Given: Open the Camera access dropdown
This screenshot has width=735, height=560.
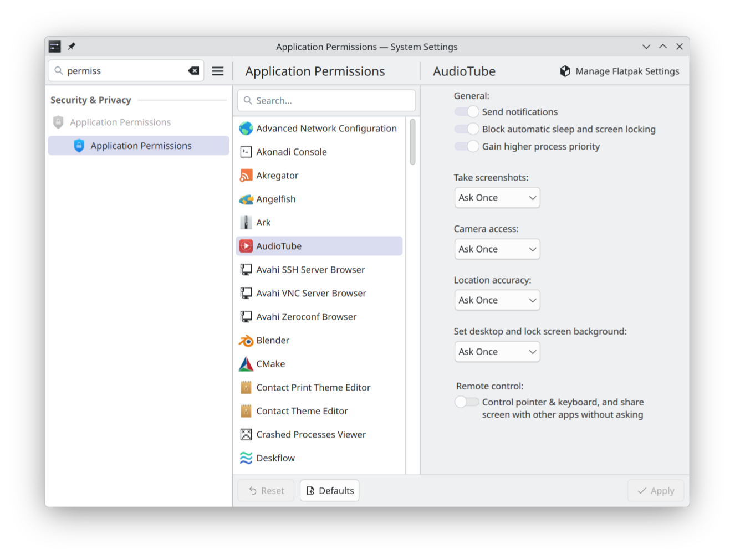Looking at the screenshot, I should pos(497,249).
